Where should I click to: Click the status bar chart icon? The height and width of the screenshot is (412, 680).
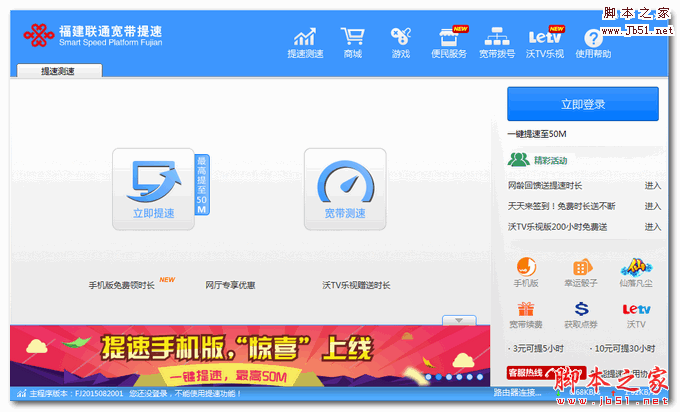(21, 393)
